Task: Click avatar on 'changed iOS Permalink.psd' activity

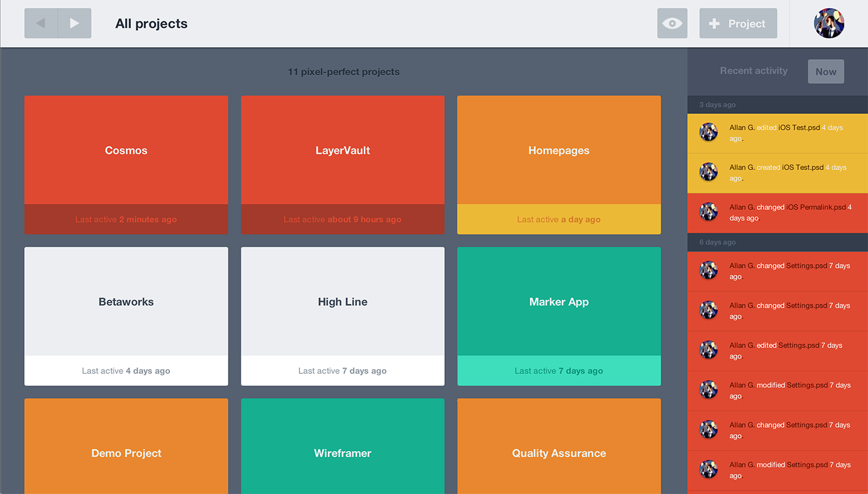Action: (x=708, y=212)
